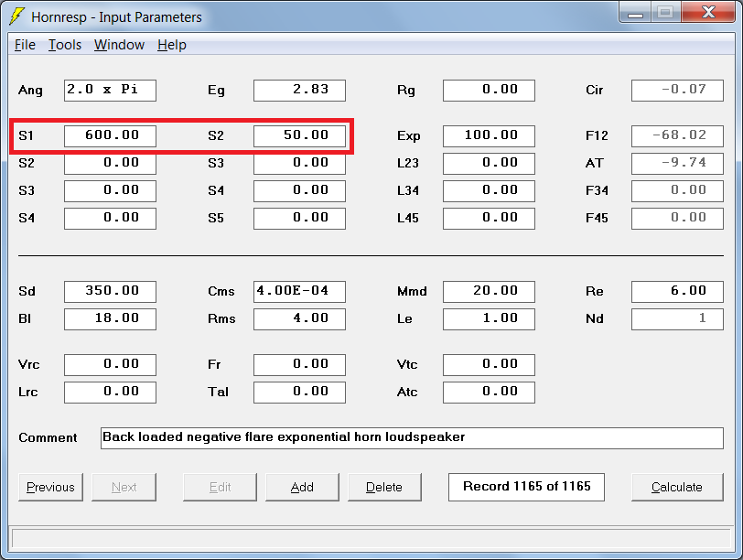Click the Fr input field

pyautogui.click(x=299, y=365)
